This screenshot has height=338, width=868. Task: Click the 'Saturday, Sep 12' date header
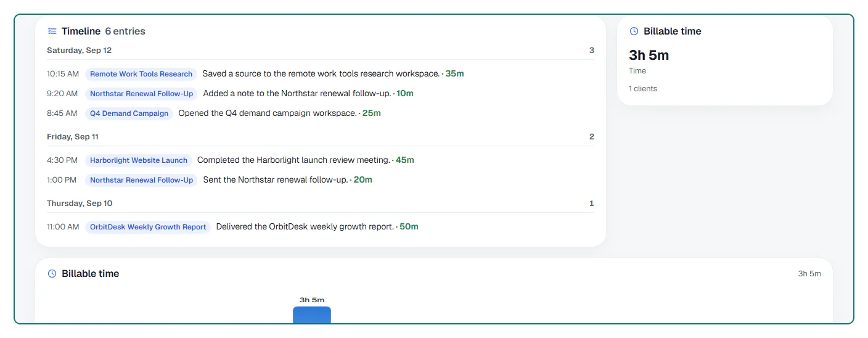[x=80, y=51]
